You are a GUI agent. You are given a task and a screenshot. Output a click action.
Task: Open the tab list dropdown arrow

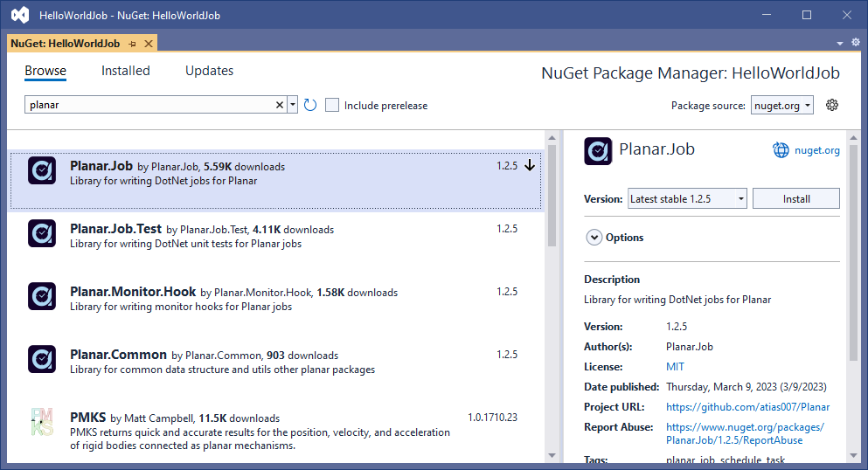click(x=840, y=43)
